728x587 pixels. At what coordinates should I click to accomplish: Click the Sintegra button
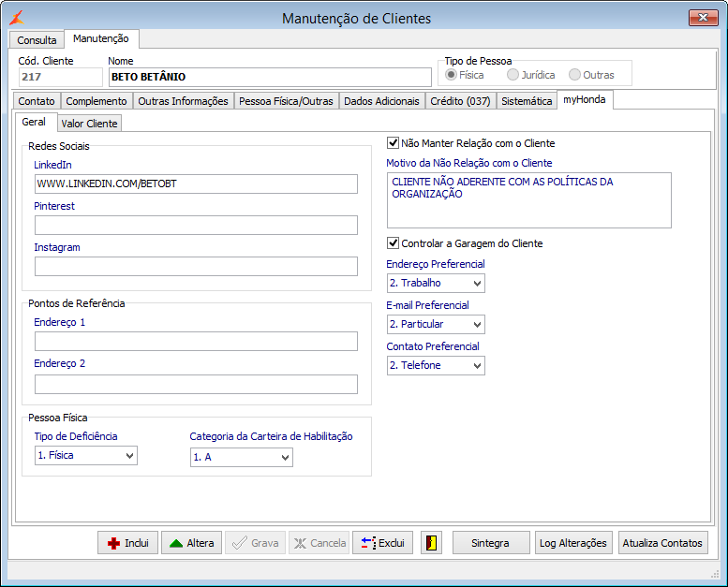[490, 543]
